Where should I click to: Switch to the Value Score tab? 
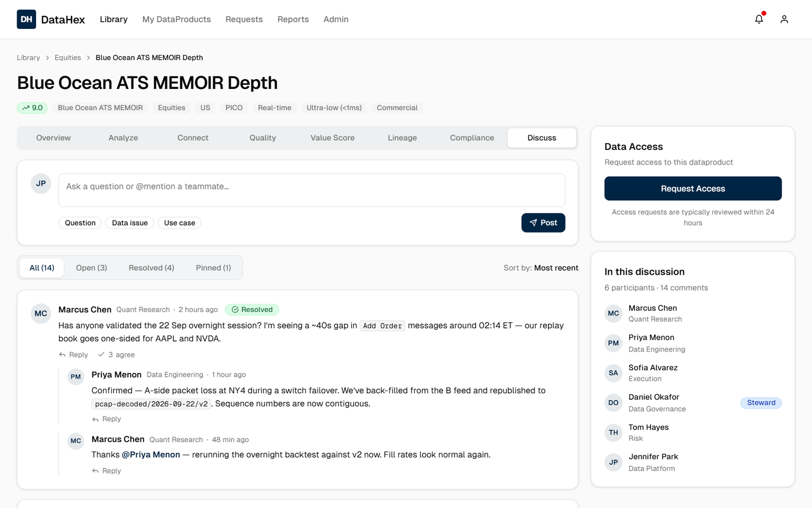[332, 138]
